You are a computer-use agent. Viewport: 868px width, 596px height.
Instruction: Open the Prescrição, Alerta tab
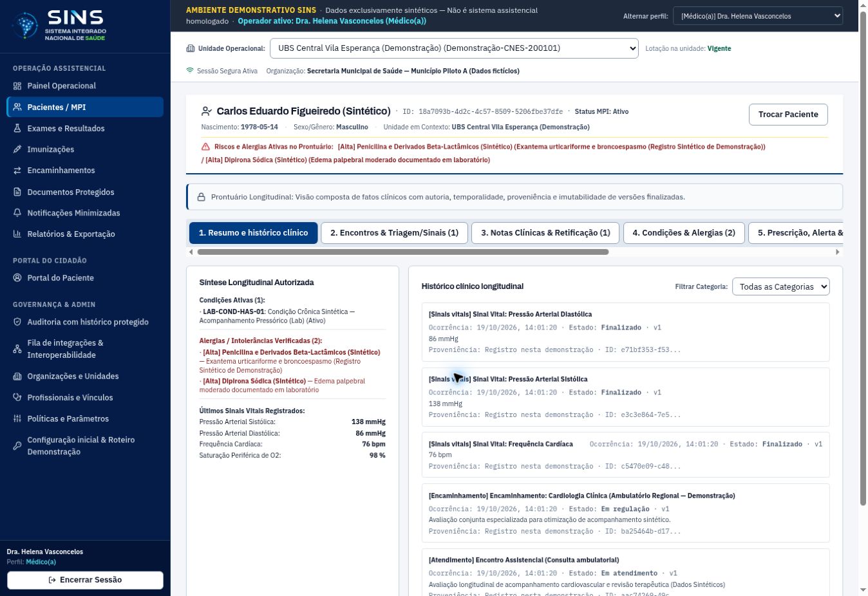pos(797,233)
